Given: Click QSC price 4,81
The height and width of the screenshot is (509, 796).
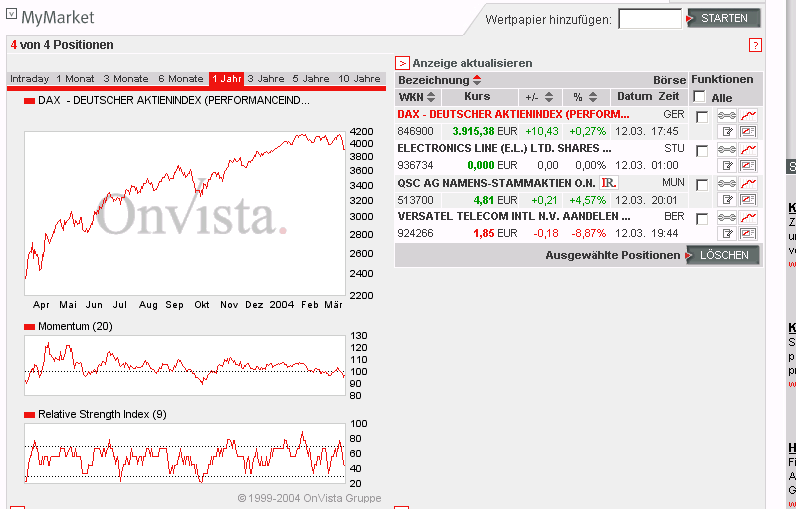Looking at the screenshot, I should point(483,199).
